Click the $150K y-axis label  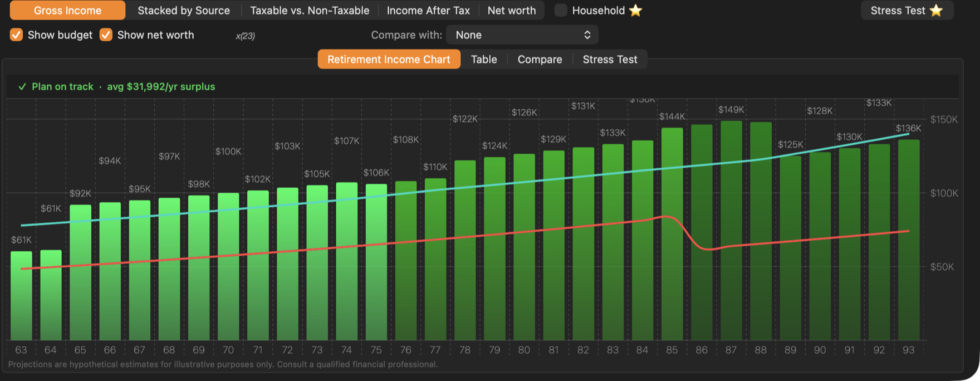(x=944, y=119)
